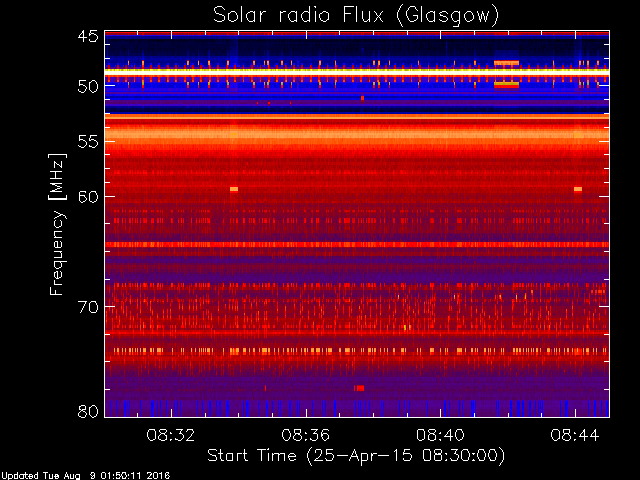640x480 pixels.
Task: Click the 'Updated Tue Aug 9 01:50:11 2016' timestamp
Action: tap(85, 475)
